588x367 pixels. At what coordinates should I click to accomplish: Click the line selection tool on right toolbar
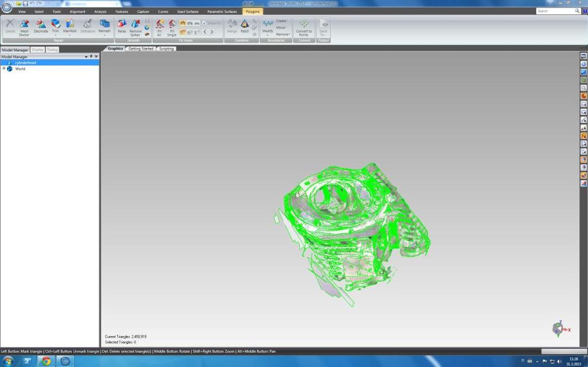(x=583, y=119)
